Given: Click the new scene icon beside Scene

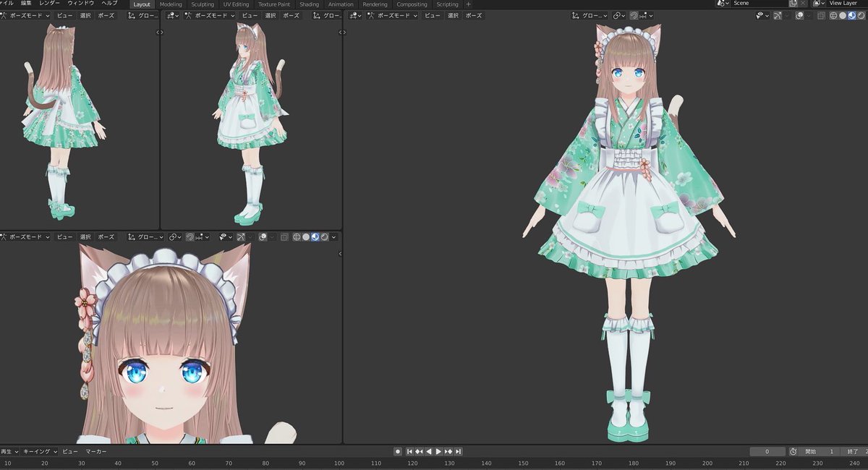Looking at the screenshot, I should click(793, 4).
